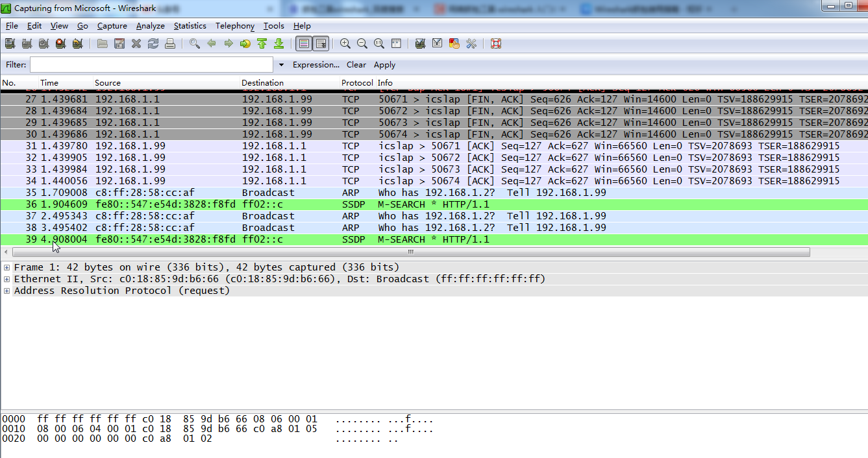Image resolution: width=868 pixels, height=458 pixels.
Task: Reset zoom to normal size 1:1
Action: point(379,43)
